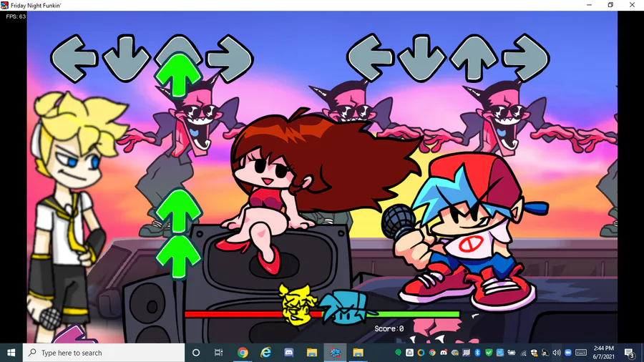Open the volume speaker tray icon
Viewport: 644px width, 362px height.
[557, 353]
